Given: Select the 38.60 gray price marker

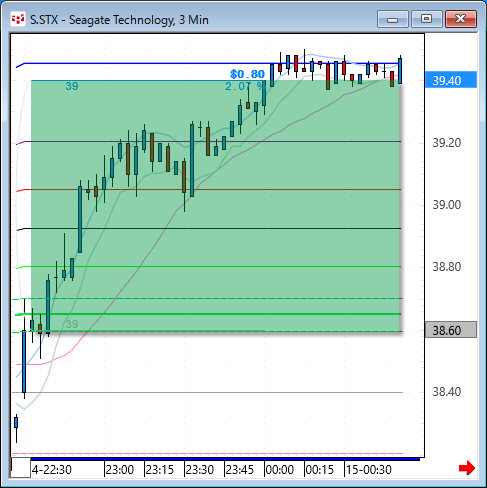Looking at the screenshot, I should [451, 330].
